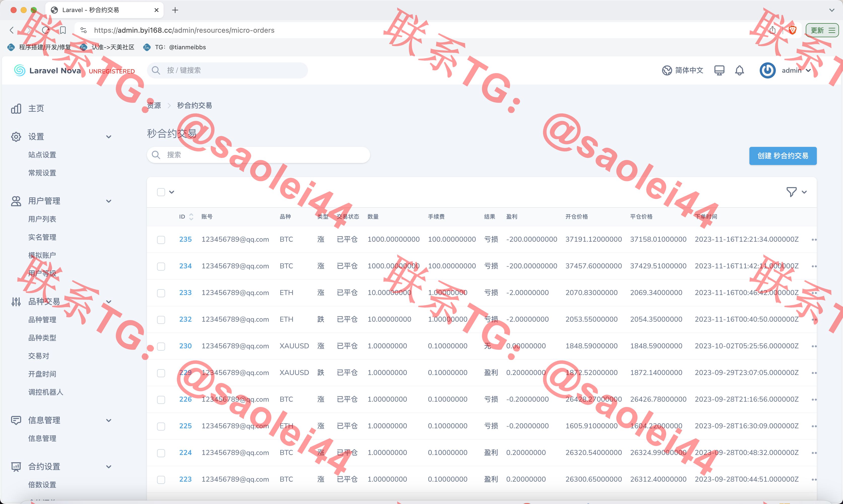Toggle theme via monitor icon
Image resolution: width=843 pixels, height=504 pixels.
coord(719,70)
